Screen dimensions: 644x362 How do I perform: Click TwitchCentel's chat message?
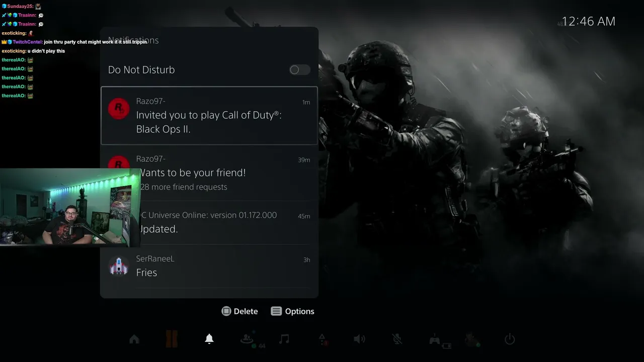(74, 42)
